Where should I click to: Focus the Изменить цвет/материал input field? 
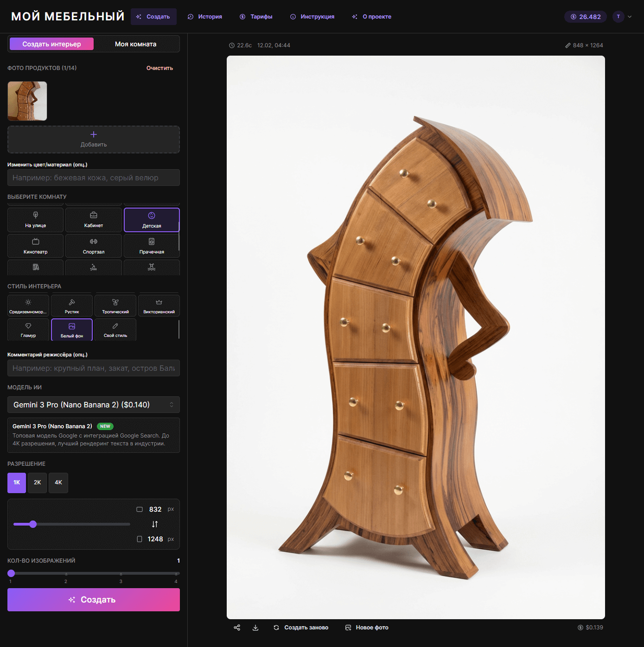pyautogui.click(x=94, y=178)
